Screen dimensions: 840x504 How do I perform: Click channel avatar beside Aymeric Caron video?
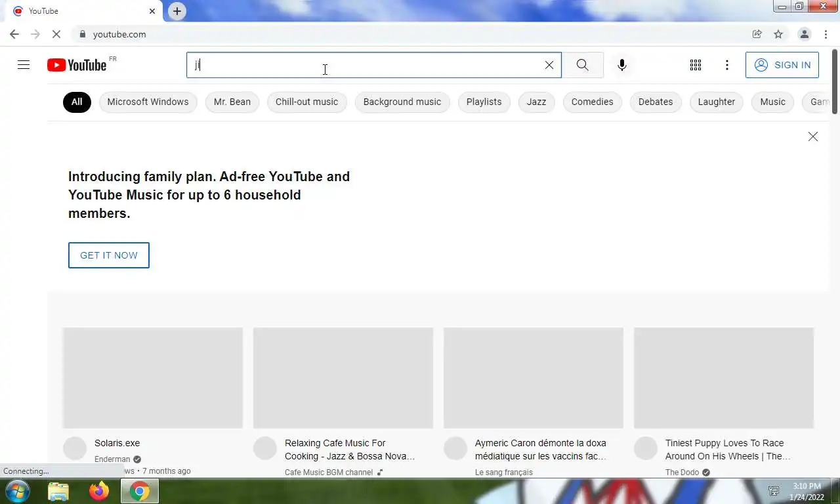point(455,449)
